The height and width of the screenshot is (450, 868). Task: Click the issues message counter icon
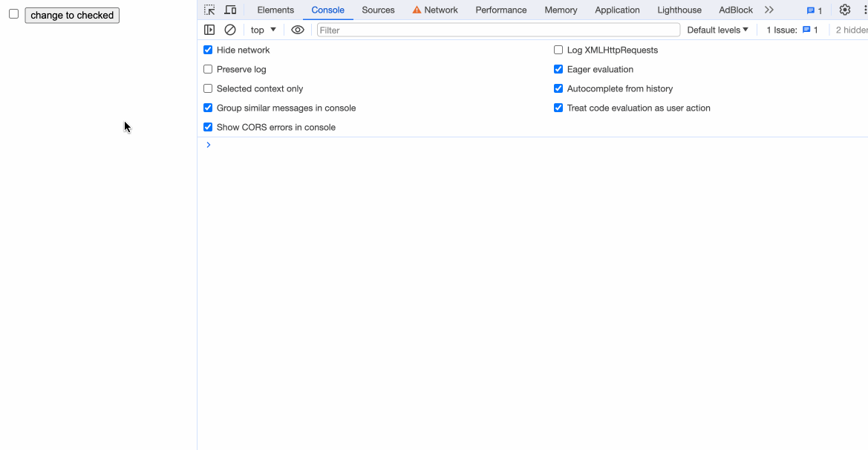point(815,10)
